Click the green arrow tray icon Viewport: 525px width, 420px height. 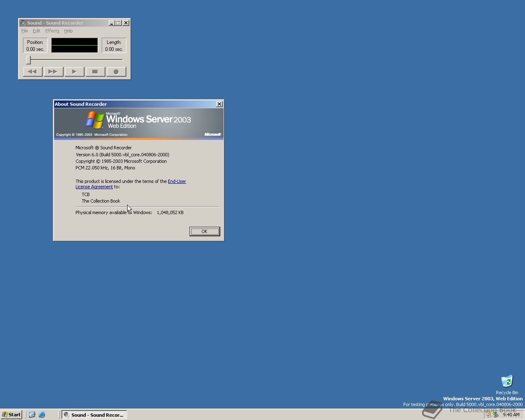pyautogui.click(x=495, y=415)
